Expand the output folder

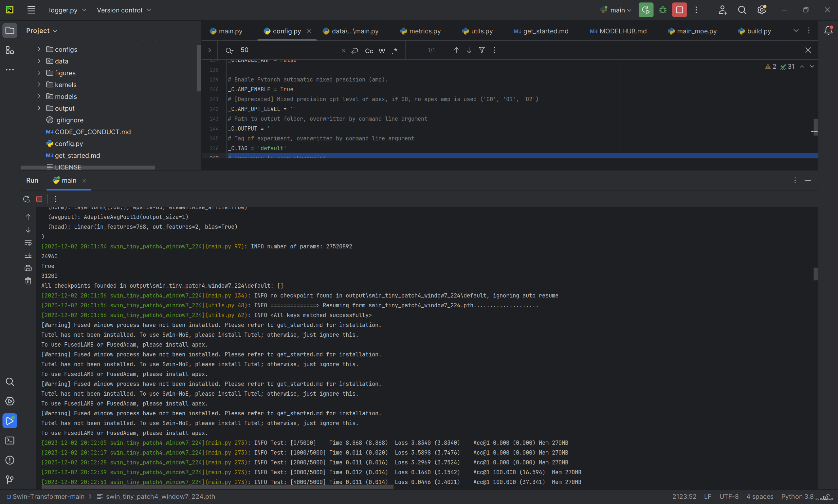(39, 108)
